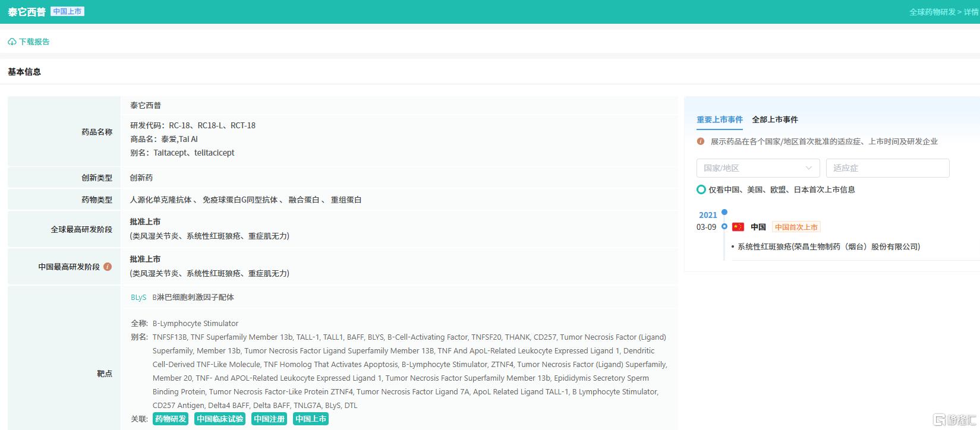Click the 中国首次上市 orange tag

point(796,227)
